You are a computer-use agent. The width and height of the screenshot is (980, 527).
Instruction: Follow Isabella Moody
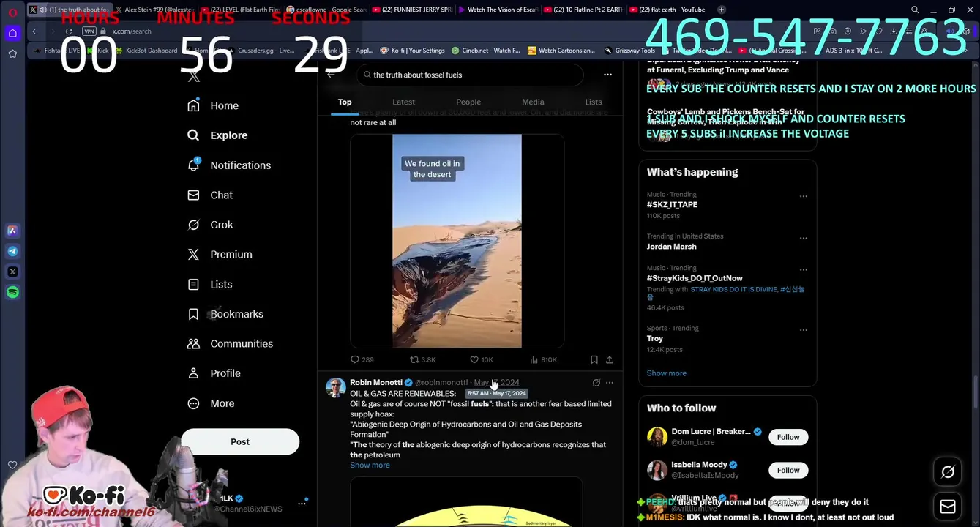point(788,470)
